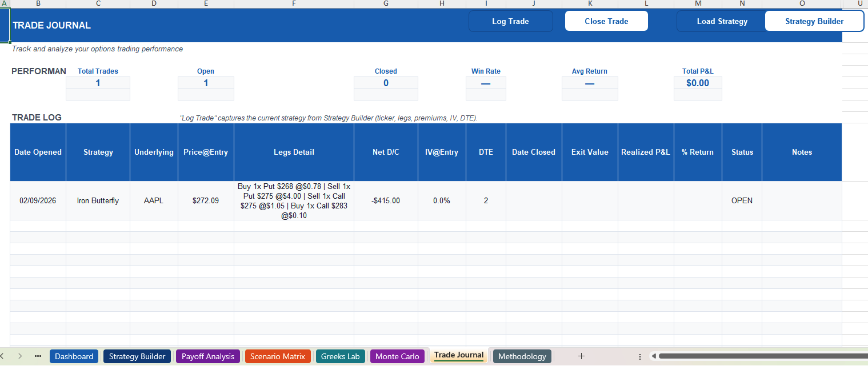Open the Greeks Lab sheet
The height and width of the screenshot is (366, 868).
(x=340, y=356)
